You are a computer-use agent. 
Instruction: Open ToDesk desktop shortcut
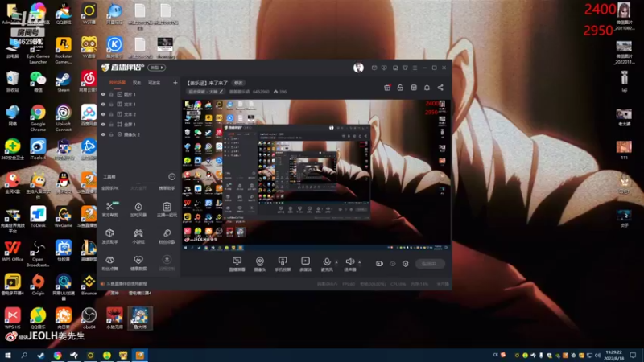tap(38, 216)
